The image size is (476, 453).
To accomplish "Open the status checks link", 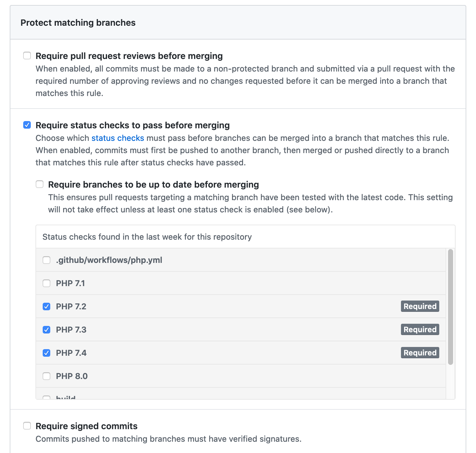I will point(117,138).
